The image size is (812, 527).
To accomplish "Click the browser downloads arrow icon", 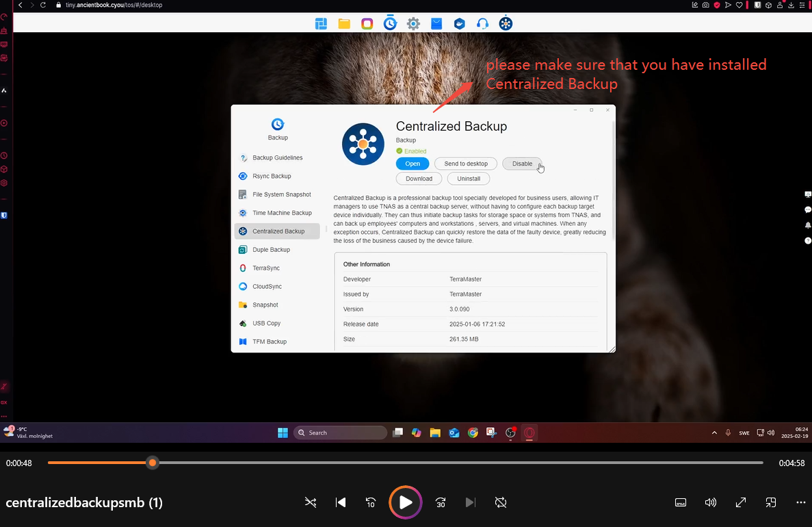I will click(x=791, y=5).
